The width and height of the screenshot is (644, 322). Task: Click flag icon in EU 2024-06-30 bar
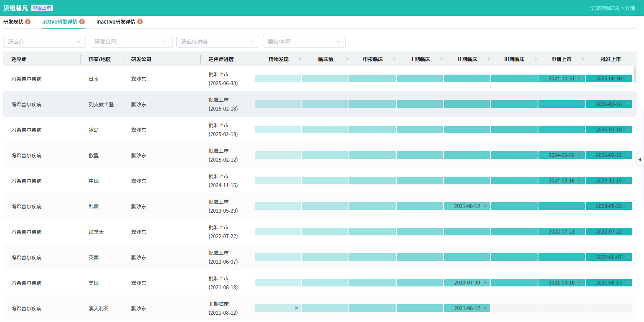pyautogui.click(x=579, y=155)
